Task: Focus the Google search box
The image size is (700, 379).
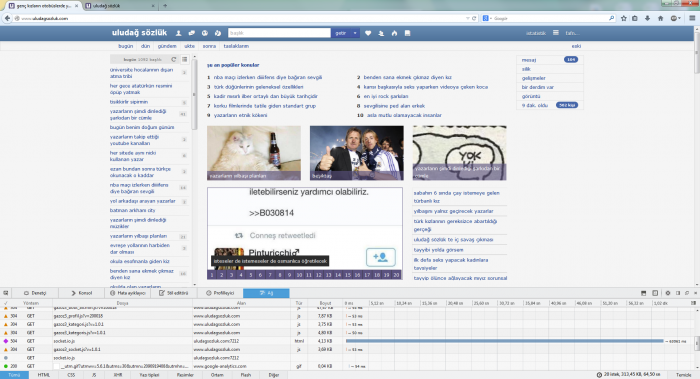Action: click(x=550, y=18)
